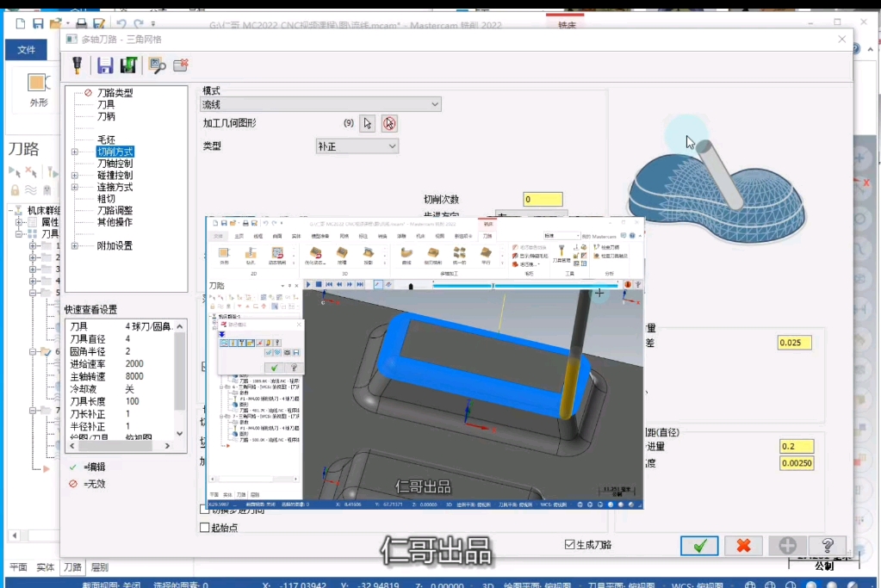The image size is (881, 588).
Task: Click the select geometry arrow icon
Action: [x=368, y=123]
